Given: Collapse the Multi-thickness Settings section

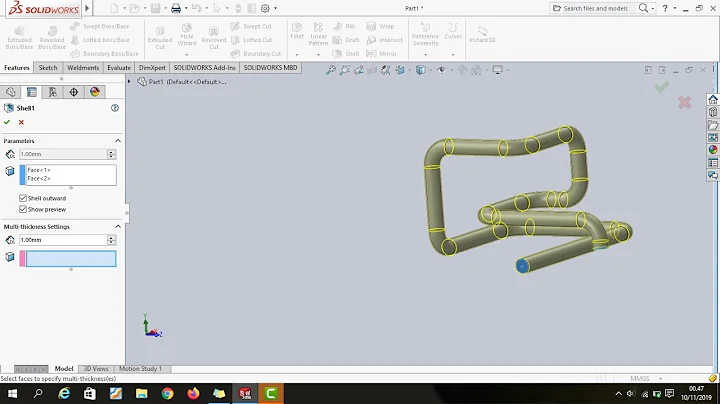Looking at the screenshot, I should [x=118, y=226].
